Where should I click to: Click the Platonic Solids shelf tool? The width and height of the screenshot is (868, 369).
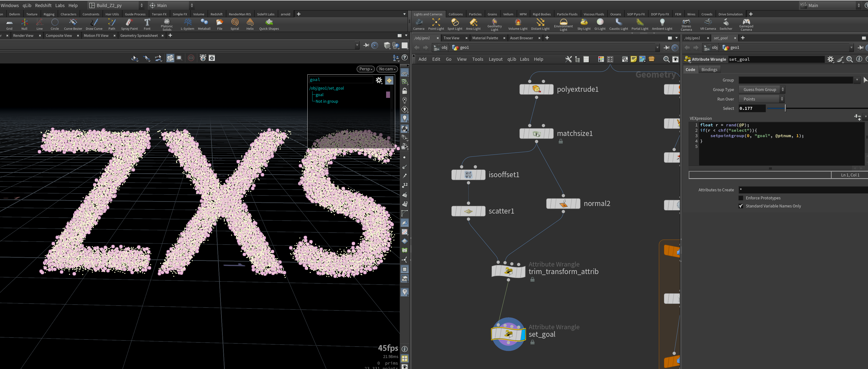pyautogui.click(x=166, y=25)
